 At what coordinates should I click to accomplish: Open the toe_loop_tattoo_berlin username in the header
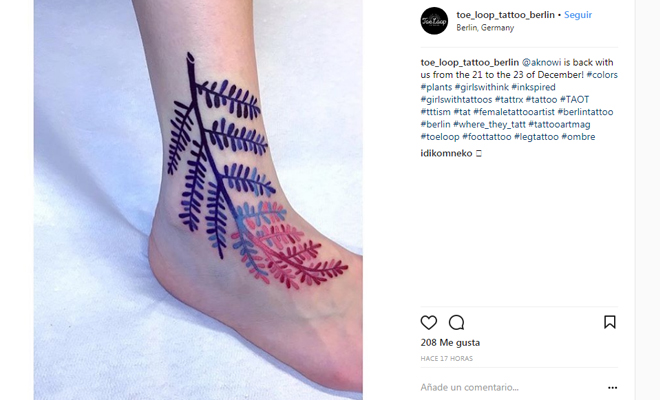click(x=505, y=15)
